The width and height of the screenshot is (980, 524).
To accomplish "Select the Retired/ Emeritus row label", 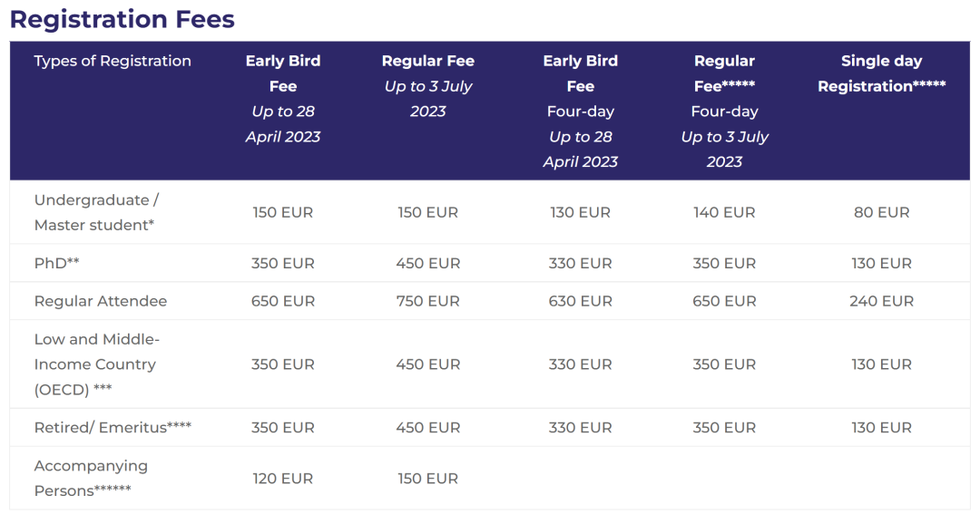I will 113,428.
